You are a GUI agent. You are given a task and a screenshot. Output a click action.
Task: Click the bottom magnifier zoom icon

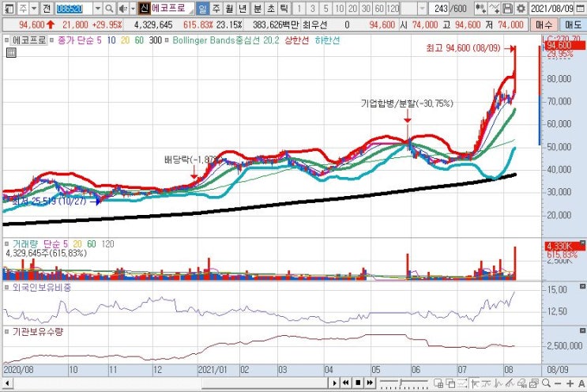click(x=546, y=383)
